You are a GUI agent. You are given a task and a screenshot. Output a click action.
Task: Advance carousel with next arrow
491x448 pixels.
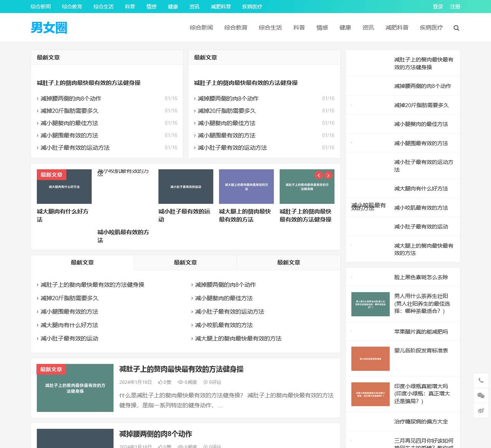328,175
